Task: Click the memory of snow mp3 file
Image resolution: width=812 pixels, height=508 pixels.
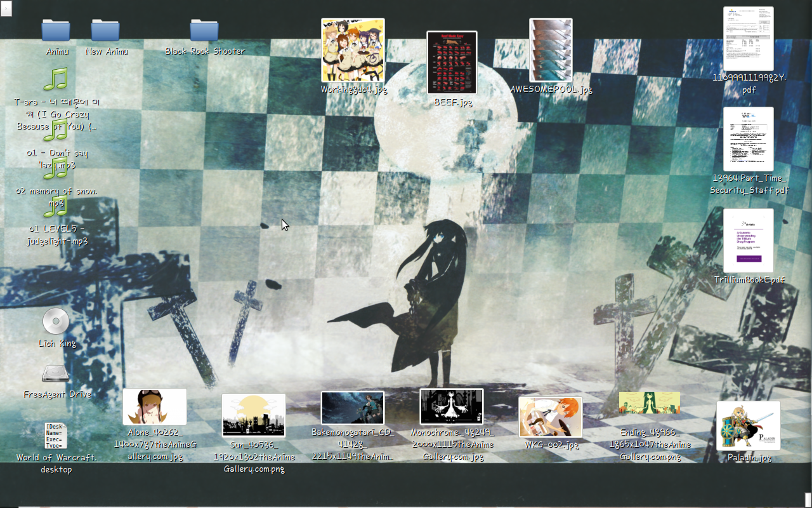Action: click(56, 170)
